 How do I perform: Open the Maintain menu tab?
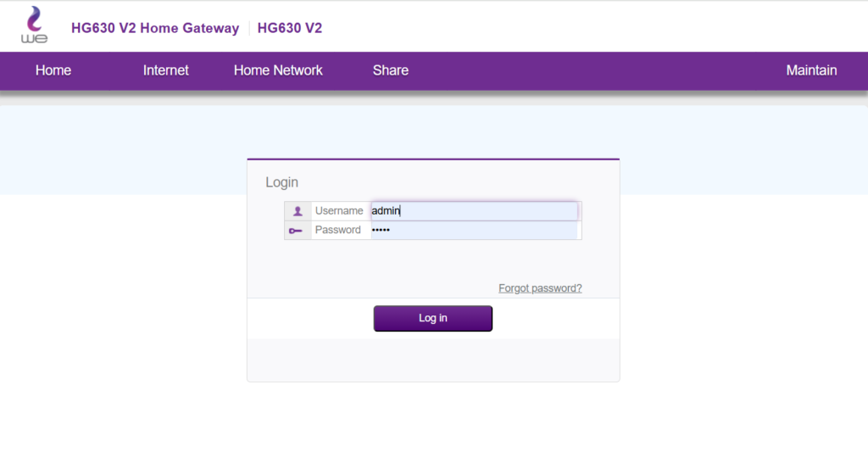tap(811, 70)
